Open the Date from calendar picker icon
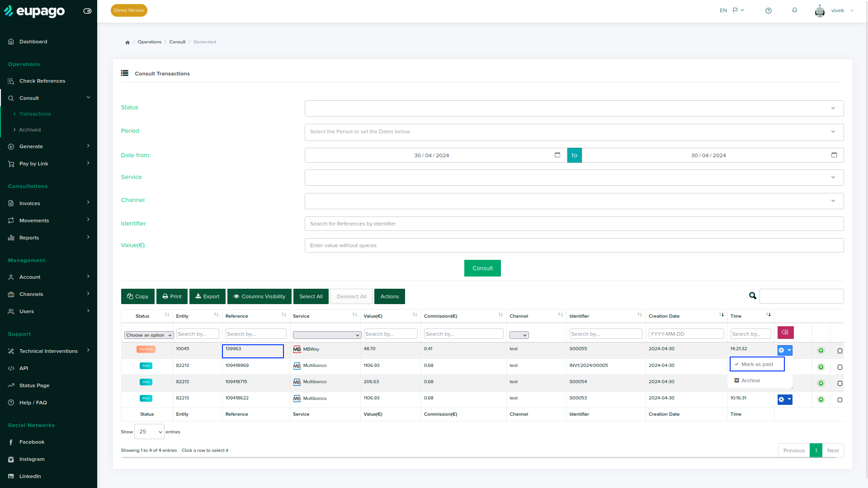 557,155
